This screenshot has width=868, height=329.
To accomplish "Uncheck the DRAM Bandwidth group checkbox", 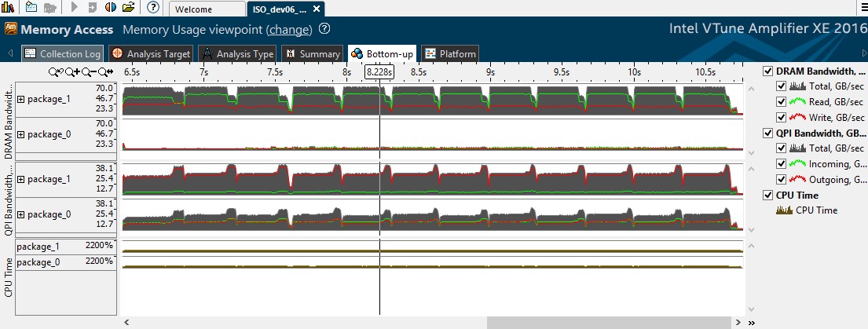I will point(768,71).
